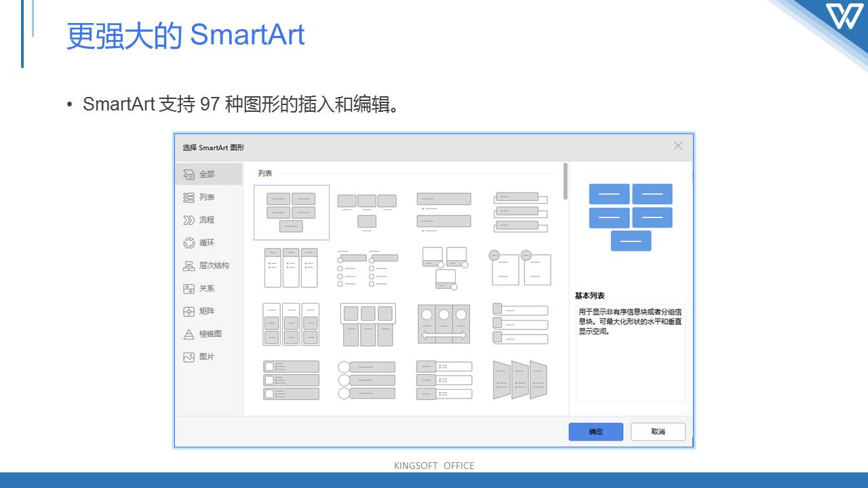Click the 循环 cycle icon
The width and height of the screenshot is (868, 488).
pos(189,243)
